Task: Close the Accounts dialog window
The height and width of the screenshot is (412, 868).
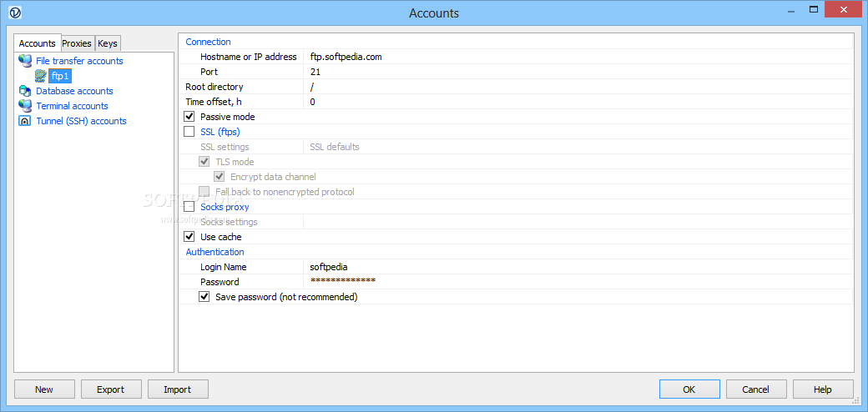Action: tap(844, 9)
